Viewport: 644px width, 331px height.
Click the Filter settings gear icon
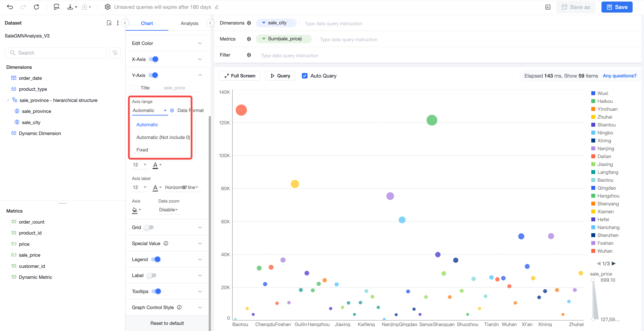click(x=249, y=55)
